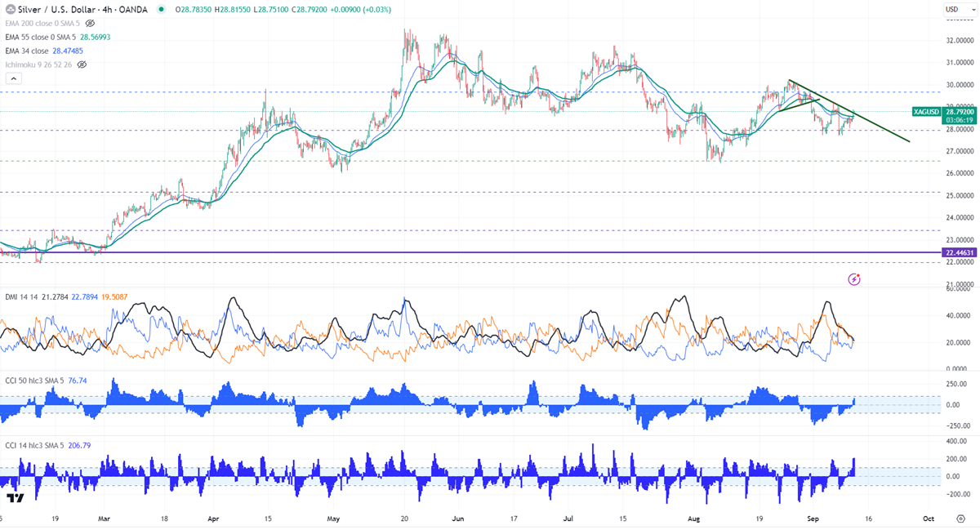Screen dimensions: 980x530
Task: Select the EMA 34 close legend
Action: tap(29, 51)
